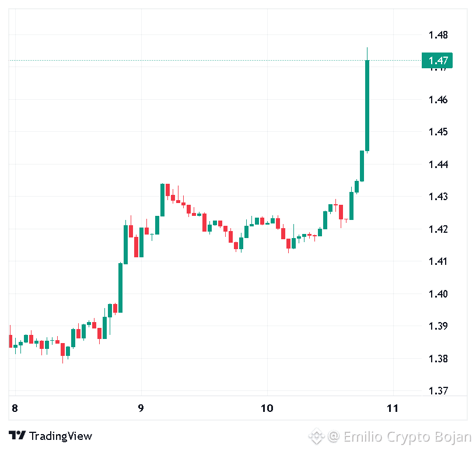Select the 1.43 price axis label
This screenshot has height=451, width=476.
[x=438, y=197]
